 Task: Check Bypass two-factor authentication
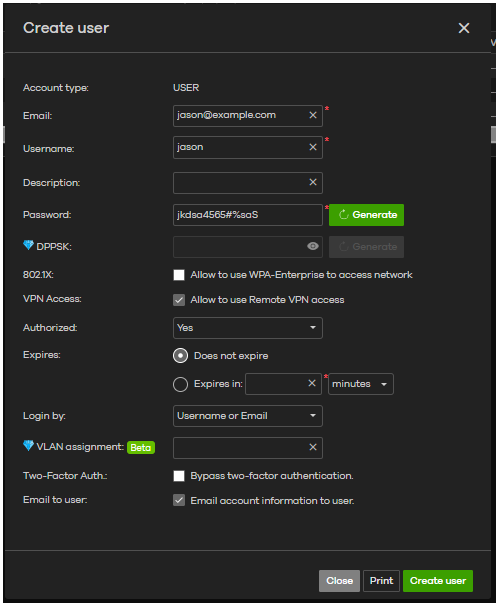click(179, 476)
